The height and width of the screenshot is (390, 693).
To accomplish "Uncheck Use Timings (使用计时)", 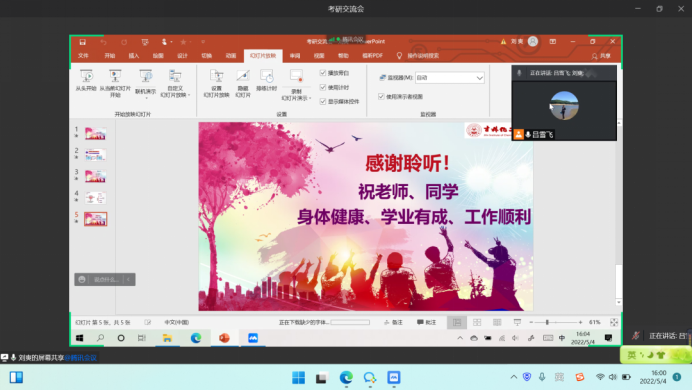I will click(323, 87).
